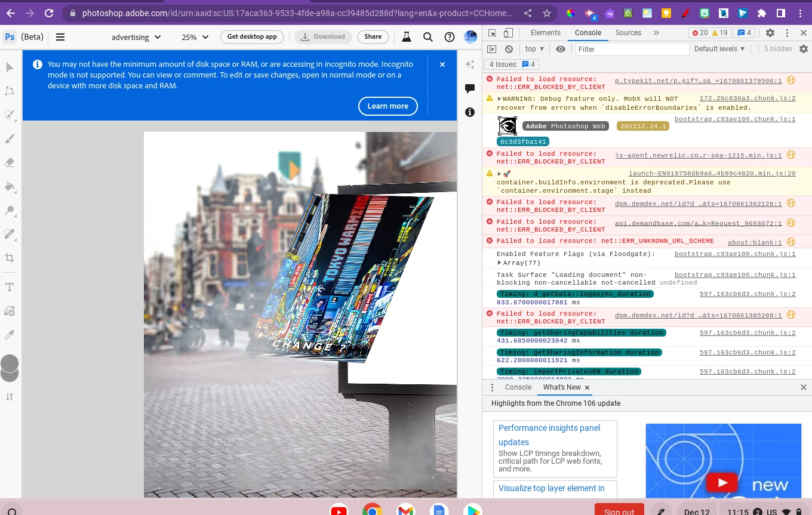Select the Transform tool below Move tool
812x515 pixels.
coord(10,91)
